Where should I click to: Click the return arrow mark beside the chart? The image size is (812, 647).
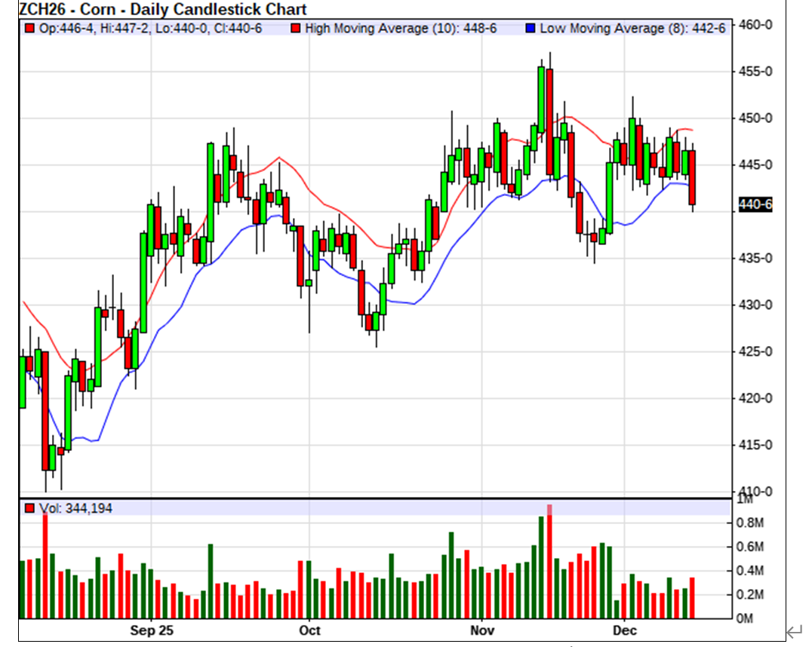pyautogui.click(x=795, y=630)
